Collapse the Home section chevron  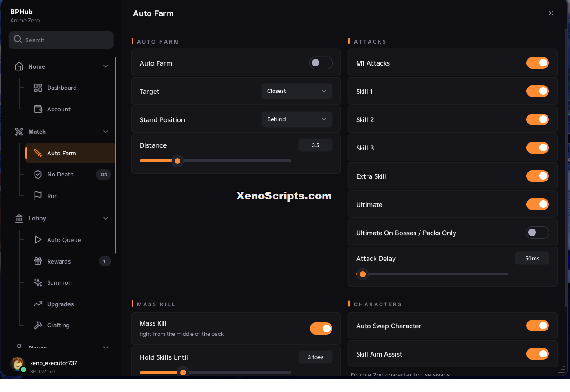[106, 66]
